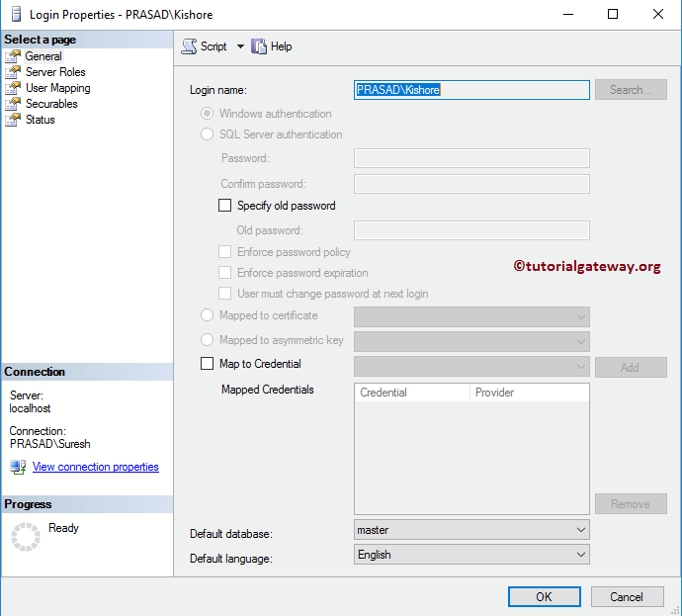Open the Map to Credential dropdown
682x616 pixels.
click(471, 367)
